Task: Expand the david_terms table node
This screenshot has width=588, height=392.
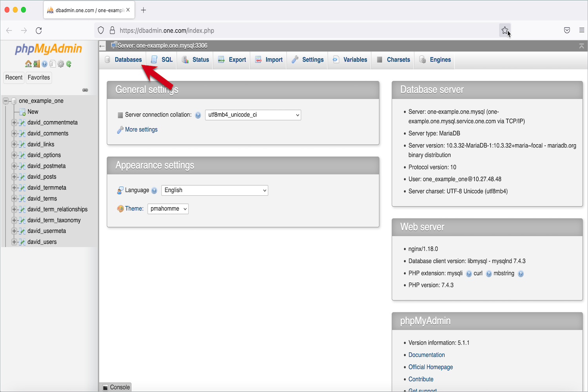Action: 14,199
